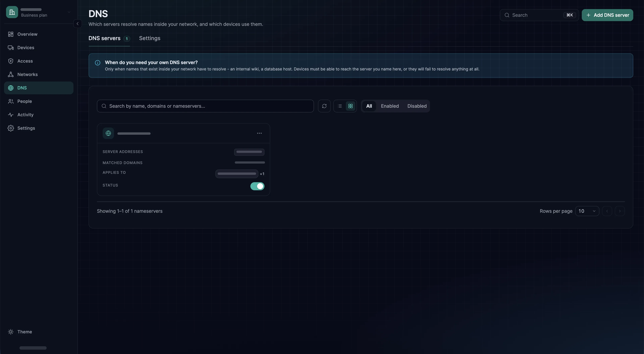Open the Access section
644x354 pixels.
(x=39, y=61)
